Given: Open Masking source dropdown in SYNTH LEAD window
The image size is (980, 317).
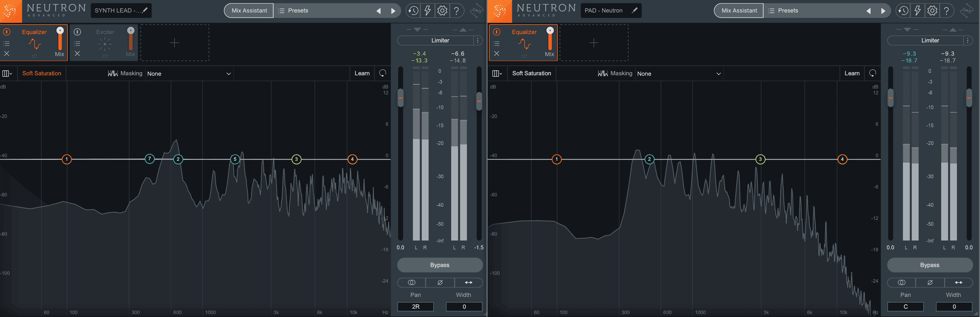Looking at the screenshot, I should (x=189, y=73).
